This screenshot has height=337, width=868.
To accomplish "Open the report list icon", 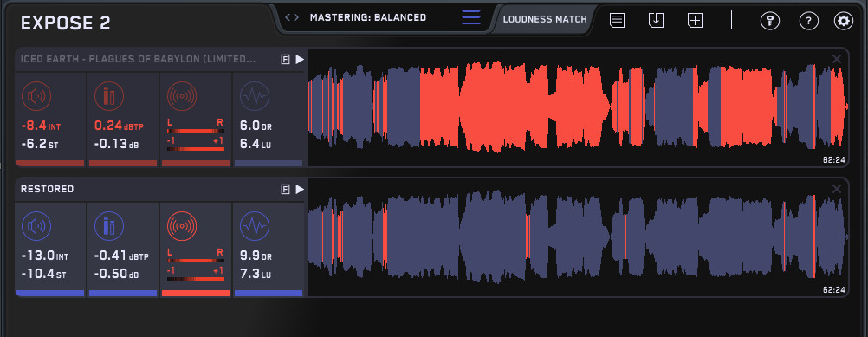I will click(x=618, y=21).
